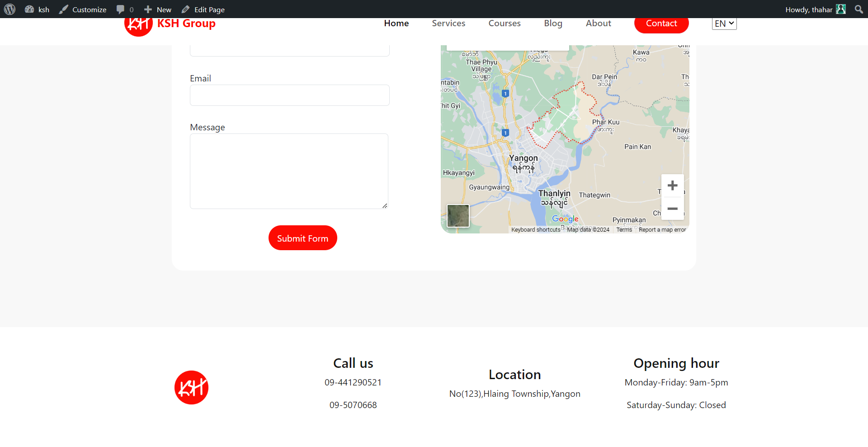Focus the Message text area

tap(289, 171)
